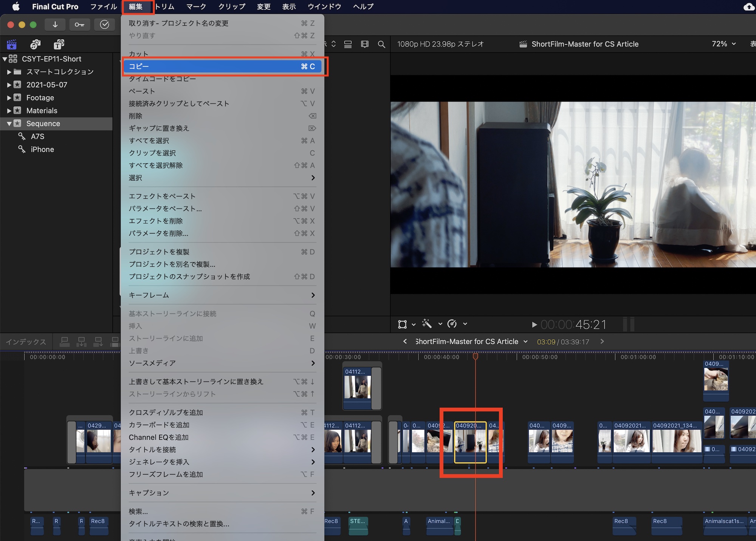Open the Titles and Generators sidebar

click(59, 45)
